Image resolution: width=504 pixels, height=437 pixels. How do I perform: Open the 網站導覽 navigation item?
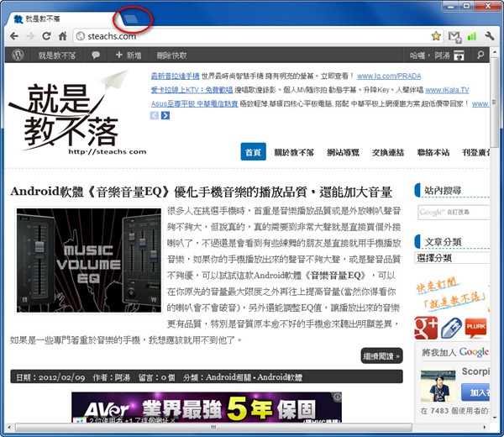pos(343,152)
